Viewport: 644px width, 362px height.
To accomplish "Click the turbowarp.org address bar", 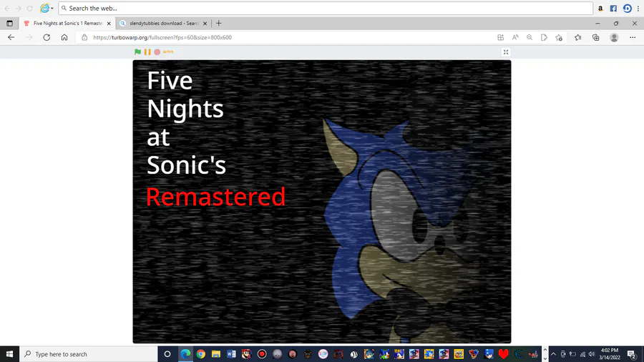I will pyautogui.click(x=288, y=37).
